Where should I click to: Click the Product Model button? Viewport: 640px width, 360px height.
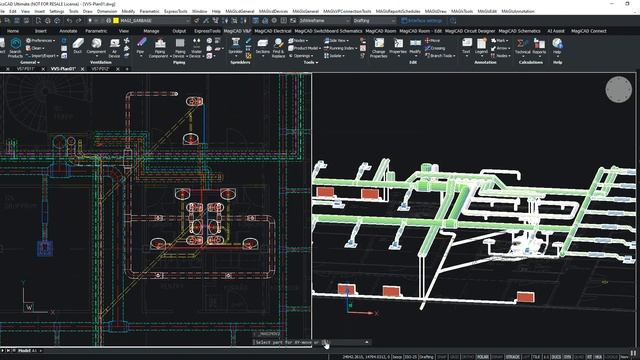pyautogui.click(x=304, y=48)
